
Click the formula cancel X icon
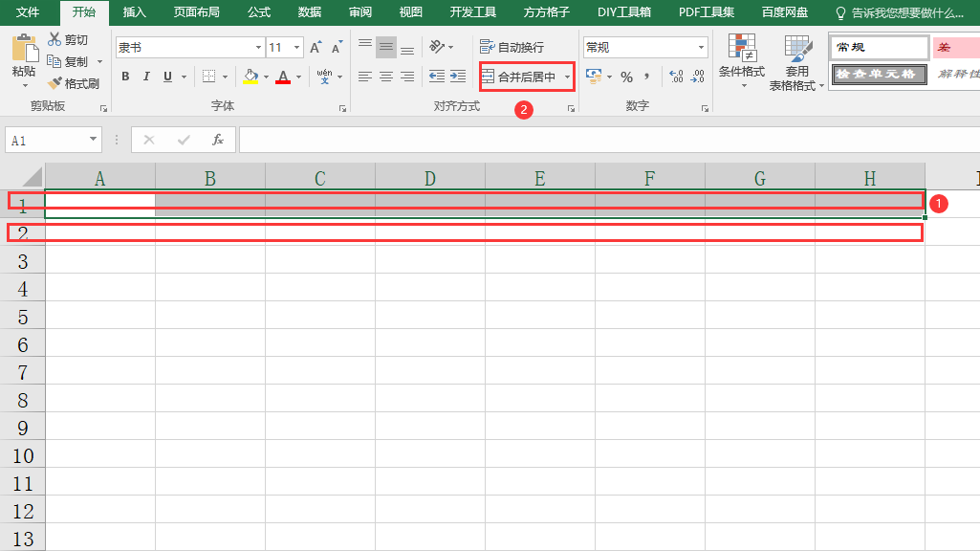149,140
